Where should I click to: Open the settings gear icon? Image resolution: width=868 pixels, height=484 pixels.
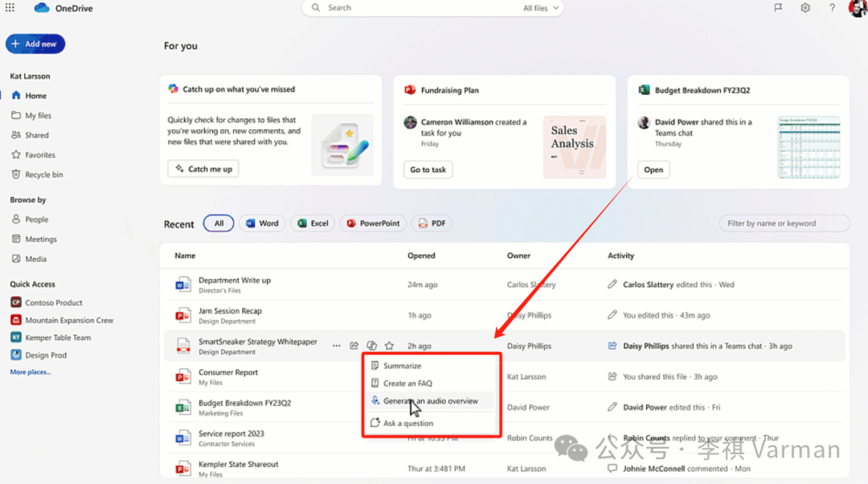coord(805,8)
